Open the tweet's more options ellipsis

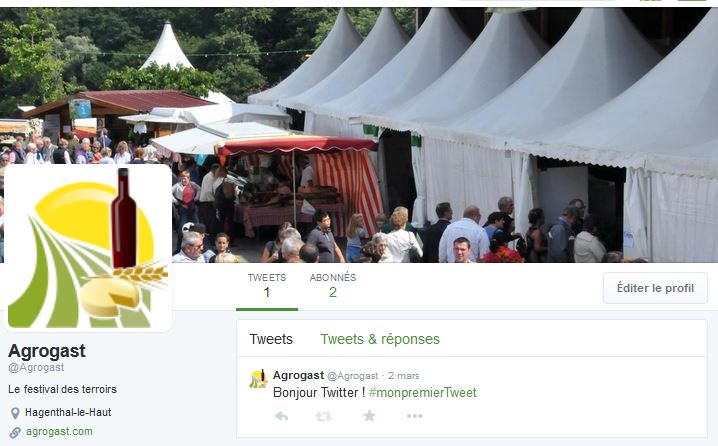414,416
